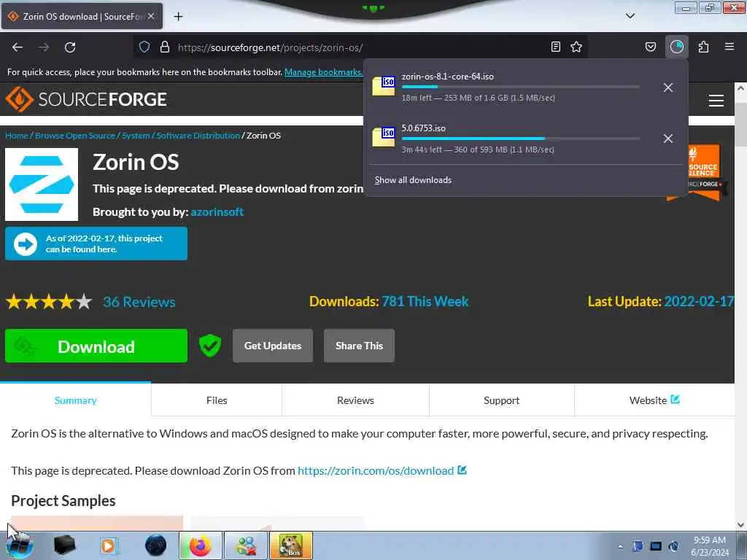
Task: Click the zorin-os-8.1-core-64.iso file icon
Action: [x=384, y=86]
